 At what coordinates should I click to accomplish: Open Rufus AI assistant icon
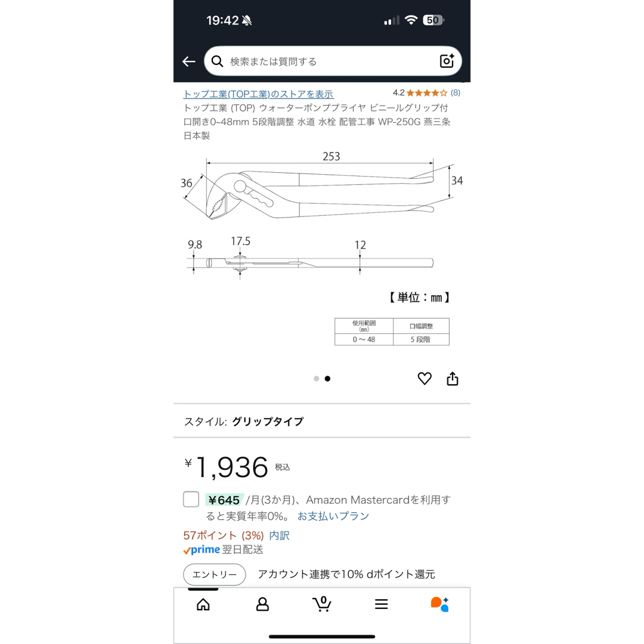point(440,604)
